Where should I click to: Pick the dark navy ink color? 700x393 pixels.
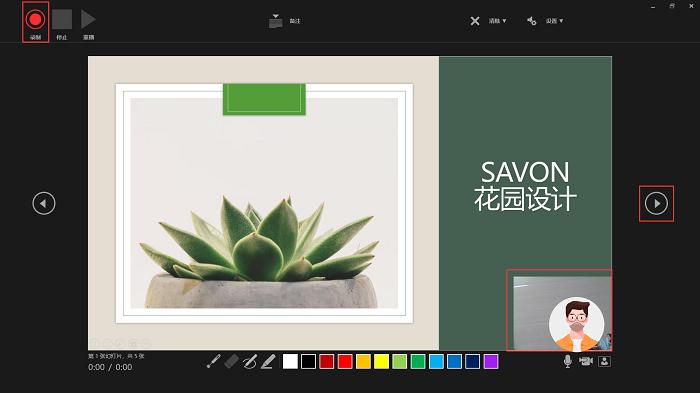[x=473, y=361]
